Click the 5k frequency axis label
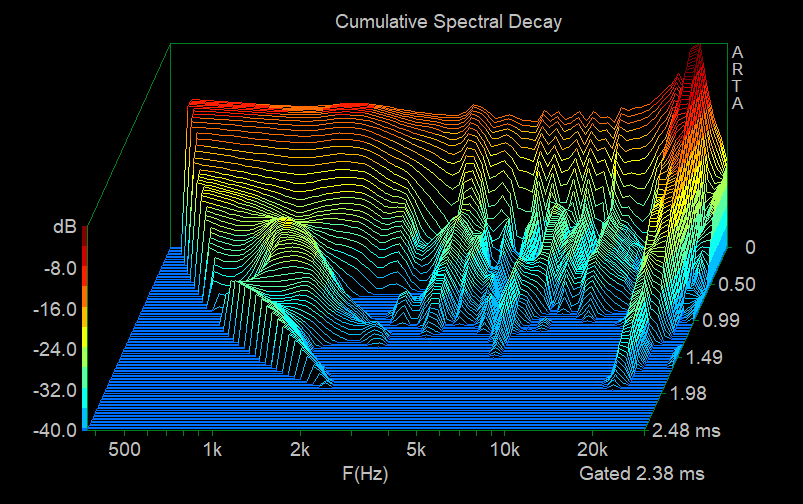This screenshot has width=803, height=504. tap(418, 450)
